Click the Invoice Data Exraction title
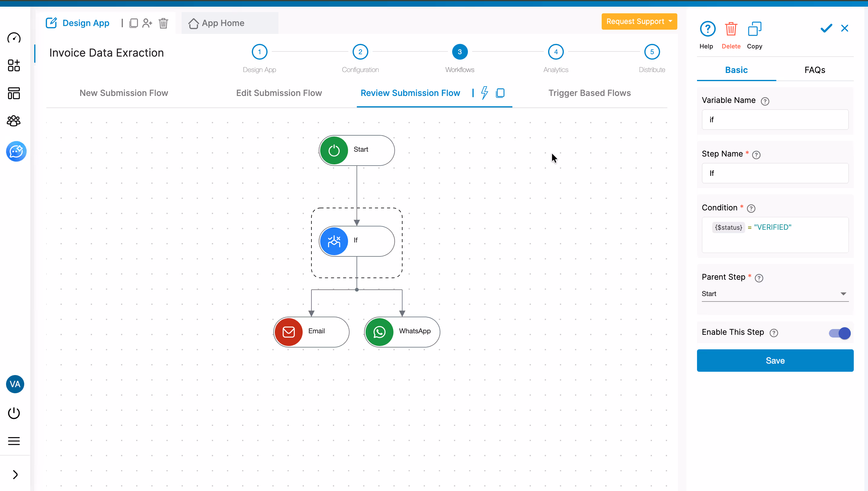This screenshot has width=868, height=491. [x=107, y=53]
